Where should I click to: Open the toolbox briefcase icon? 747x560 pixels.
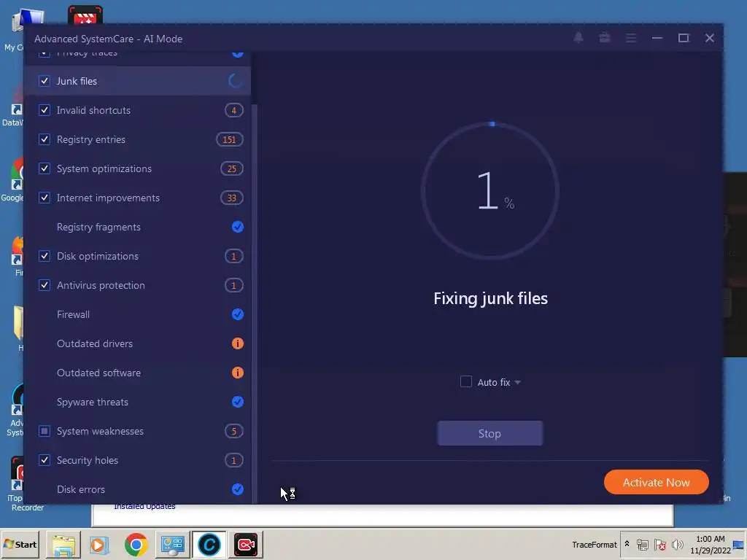(x=605, y=38)
